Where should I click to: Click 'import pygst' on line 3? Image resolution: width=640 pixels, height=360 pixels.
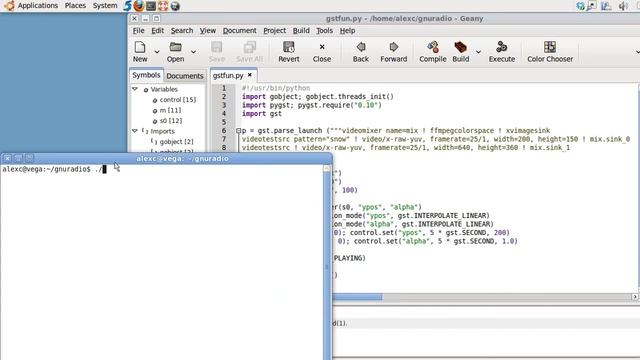click(267, 105)
